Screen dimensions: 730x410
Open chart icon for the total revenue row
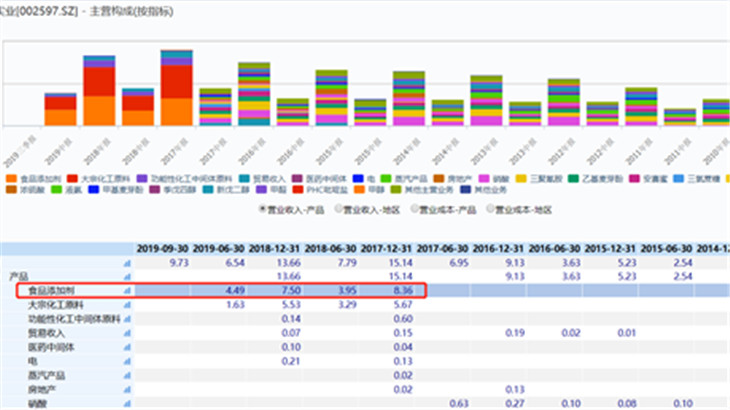[127, 263]
